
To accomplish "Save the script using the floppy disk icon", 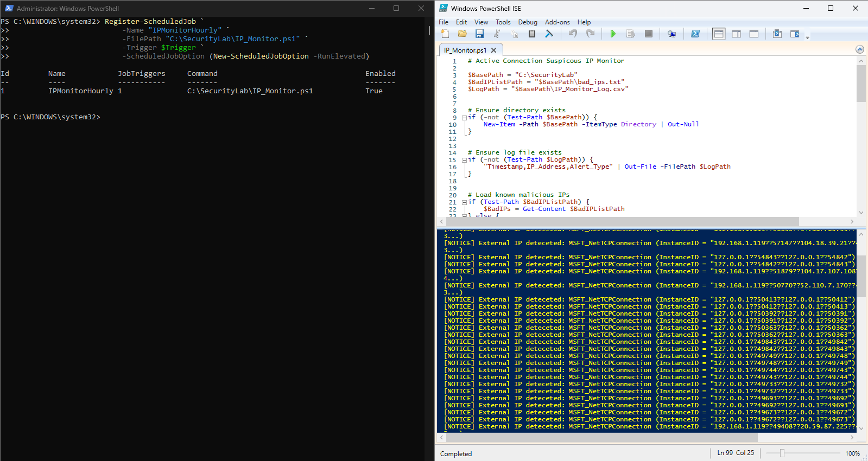I will tap(480, 34).
